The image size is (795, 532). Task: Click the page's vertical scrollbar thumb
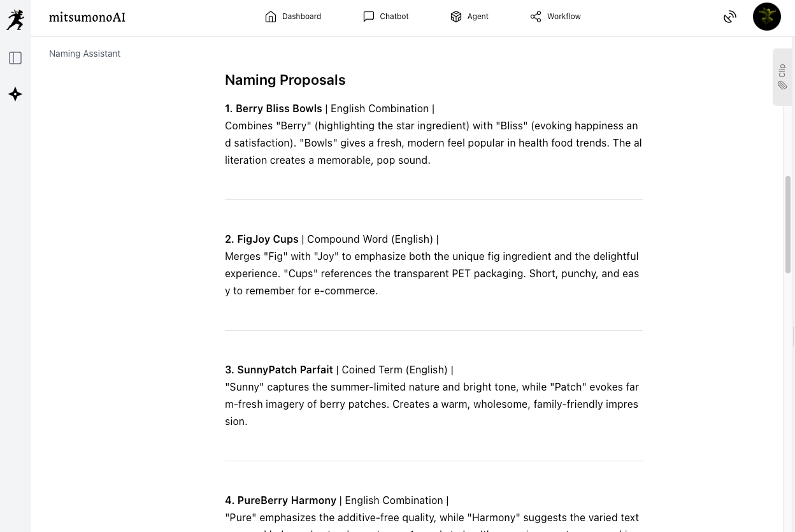(x=788, y=224)
